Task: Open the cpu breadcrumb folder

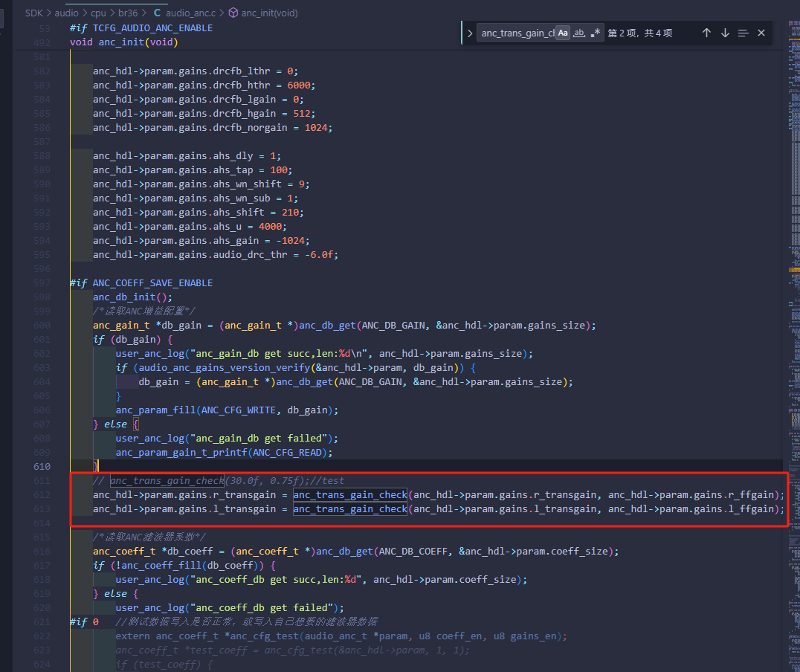Action: [98, 13]
